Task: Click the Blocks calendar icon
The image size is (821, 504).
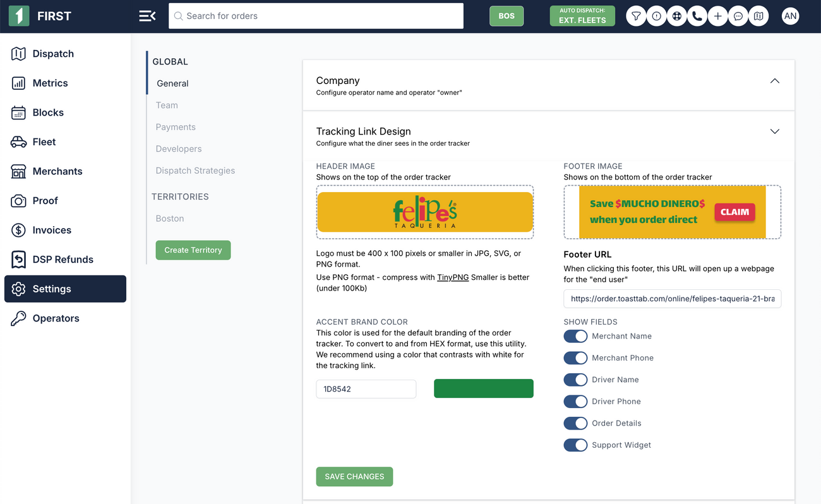Action: 18,112
